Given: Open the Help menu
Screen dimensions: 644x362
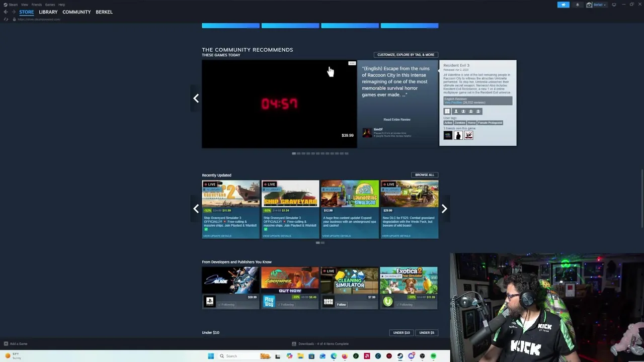Looking at the screenshot, I should coord(61,5).
